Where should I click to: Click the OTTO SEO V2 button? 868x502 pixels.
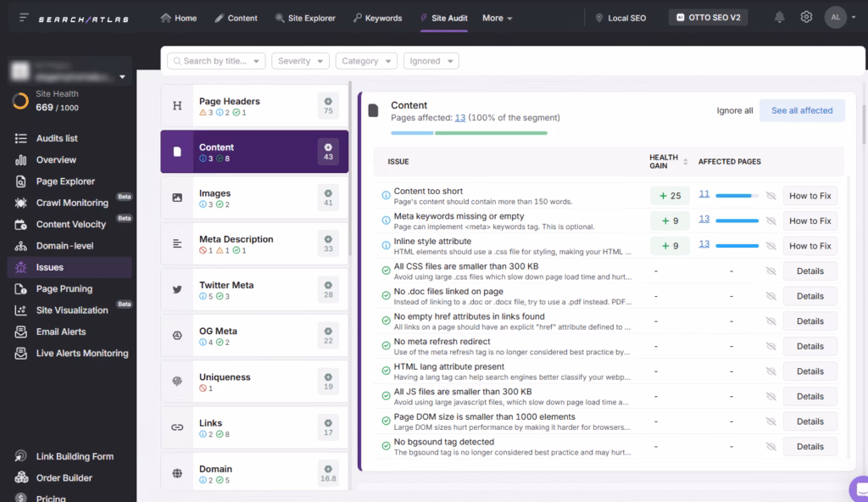pos(708,16)
